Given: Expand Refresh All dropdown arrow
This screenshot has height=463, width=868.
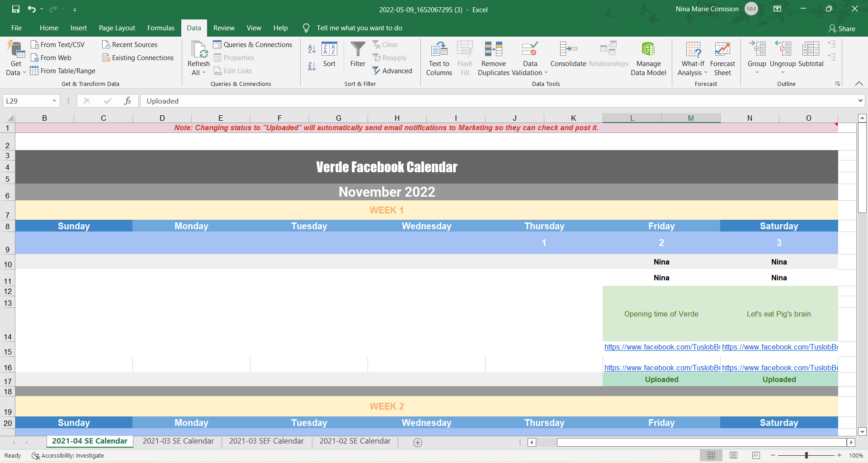Looking at the screenshot, I should coord(203,73).
